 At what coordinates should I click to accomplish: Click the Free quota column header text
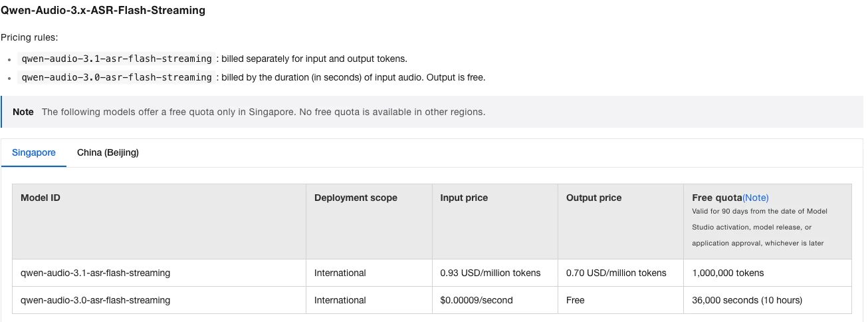pyautogui.click(x=716, y=198)
